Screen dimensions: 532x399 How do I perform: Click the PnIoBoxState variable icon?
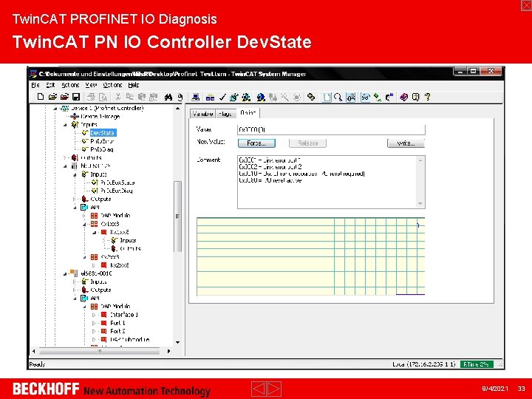pos(95,183)
